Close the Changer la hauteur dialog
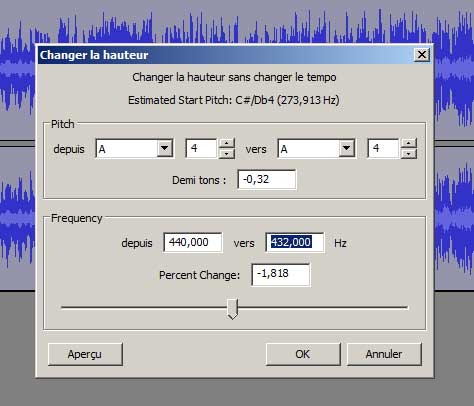 [422, 54]
